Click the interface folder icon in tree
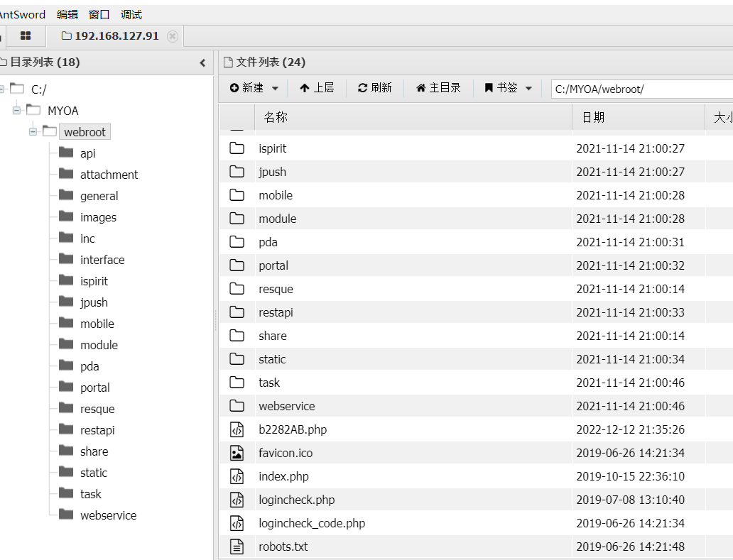 click(x=66, y=259)
